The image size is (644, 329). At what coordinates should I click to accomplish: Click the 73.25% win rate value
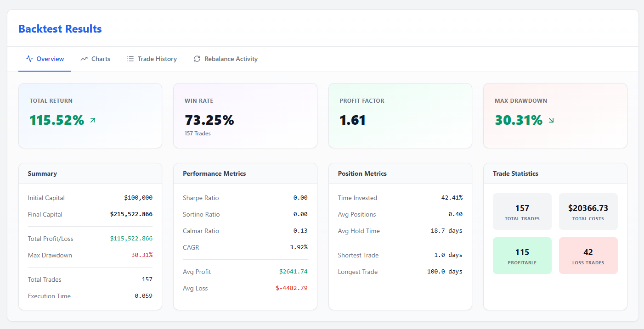click(209, 120)
